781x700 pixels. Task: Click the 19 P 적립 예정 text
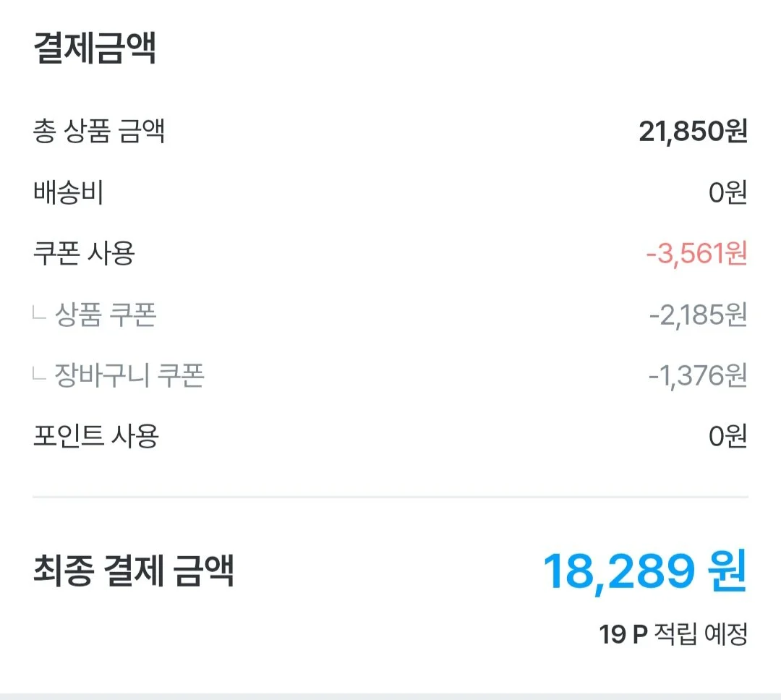pyautogui.click(x=673, y=634)
